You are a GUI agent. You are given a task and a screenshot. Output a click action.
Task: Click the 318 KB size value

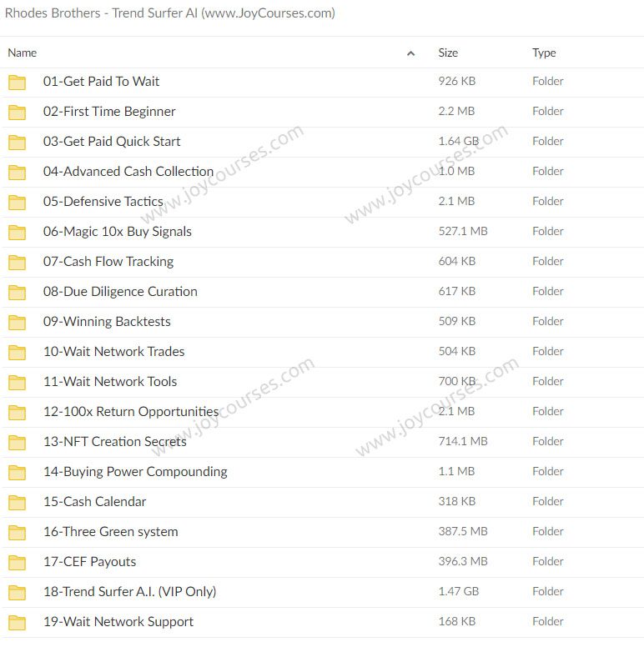click(x=456, y=502)
